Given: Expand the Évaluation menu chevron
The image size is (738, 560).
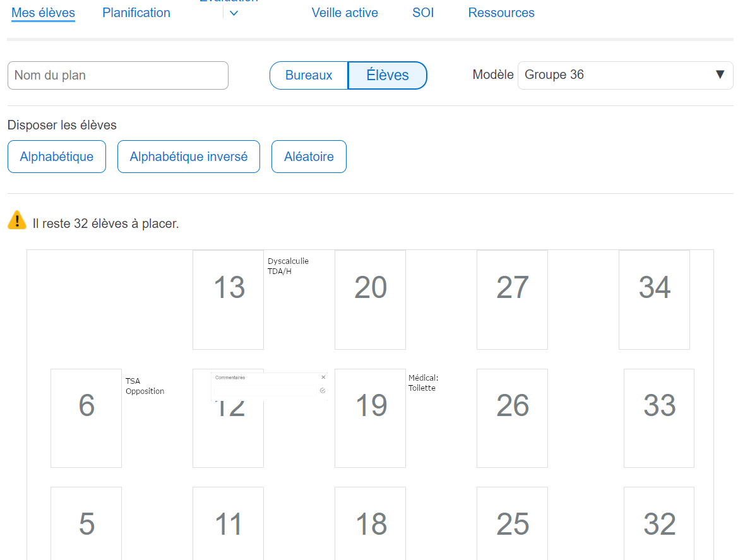Looking at the screenshot, I should (234, 13).
